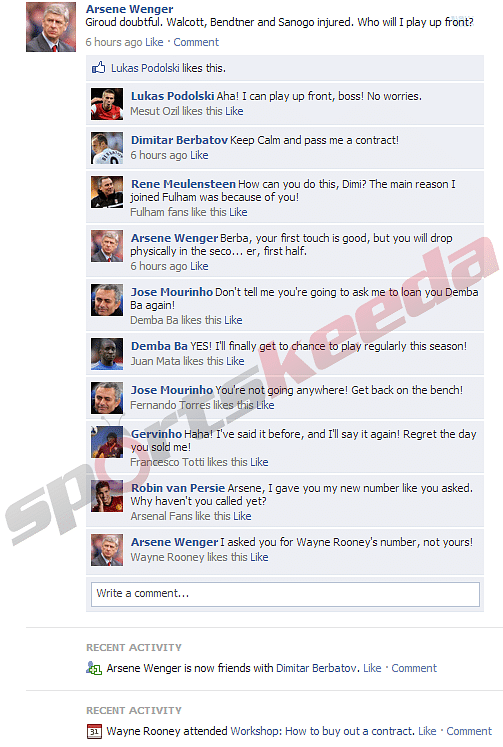
Task: Open the Workshop: How to buy out a contract link
Action: point(322,731)
